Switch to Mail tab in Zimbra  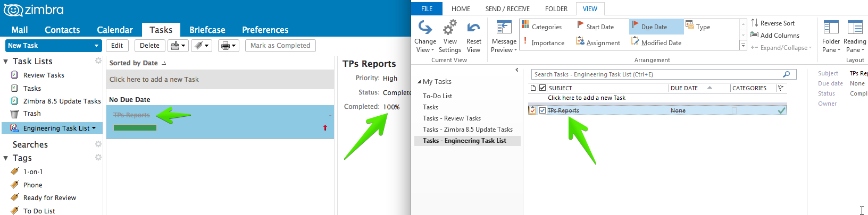coord(20,30)
